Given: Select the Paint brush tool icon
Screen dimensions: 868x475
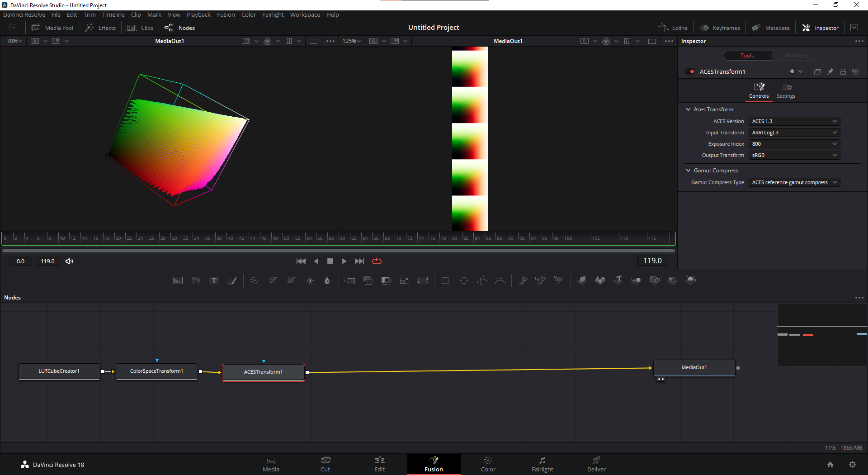Looking at the screenshot, I should coord(232,281).
